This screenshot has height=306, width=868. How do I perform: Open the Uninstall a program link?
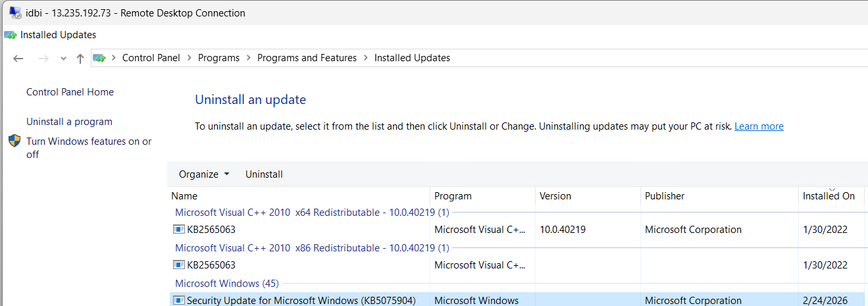point(69,122)
